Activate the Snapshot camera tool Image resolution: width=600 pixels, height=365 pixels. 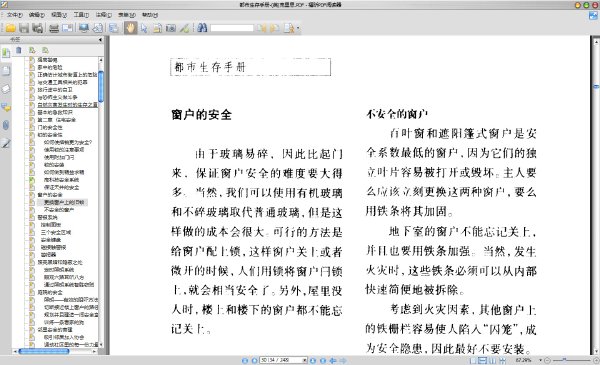tap(171, 28)
